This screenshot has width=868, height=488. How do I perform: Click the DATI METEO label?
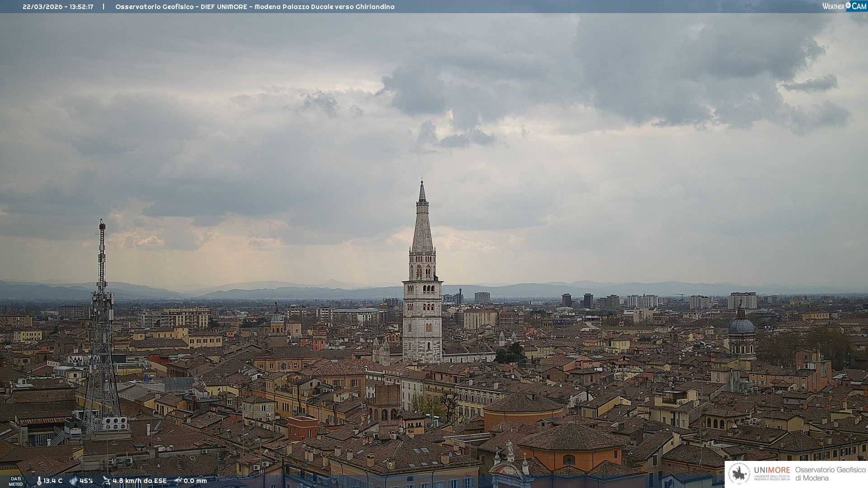[16, 481]
